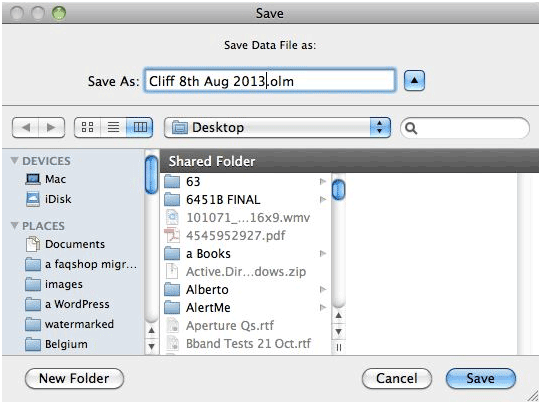The width and height of the screenshot is (541, 404).
Task: Switch to icon view mode
Action: pyautogui.click(x=87, y=127)
